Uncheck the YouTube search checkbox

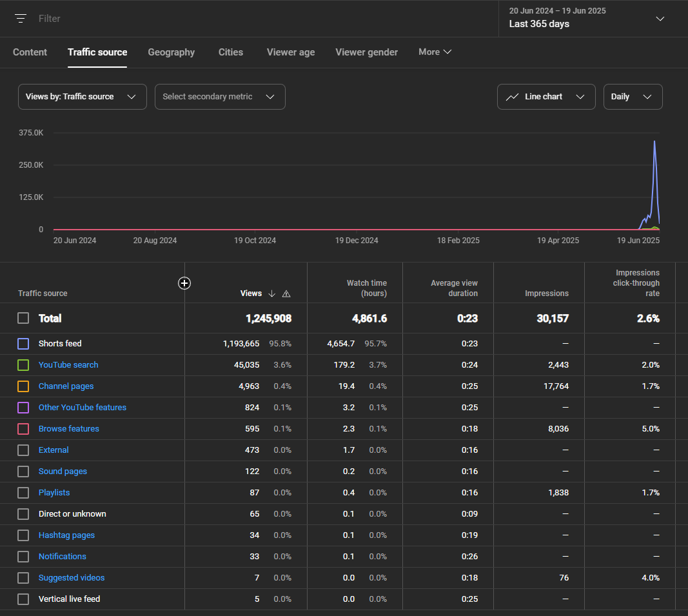coord(23,365)
